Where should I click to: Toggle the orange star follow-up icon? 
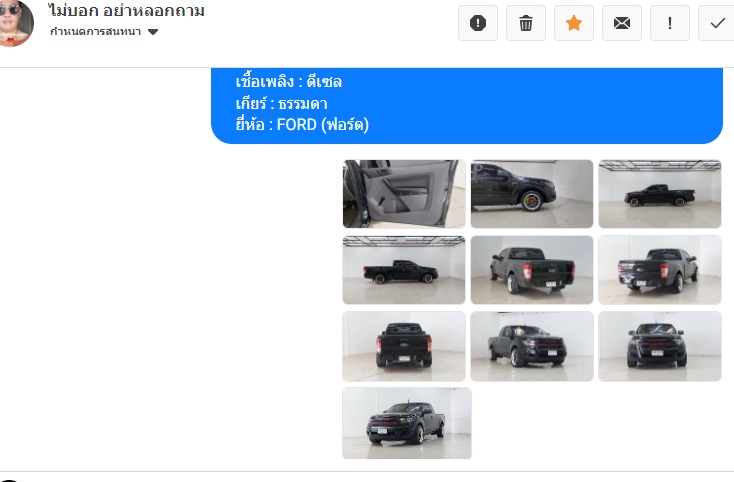coord(574,23)
